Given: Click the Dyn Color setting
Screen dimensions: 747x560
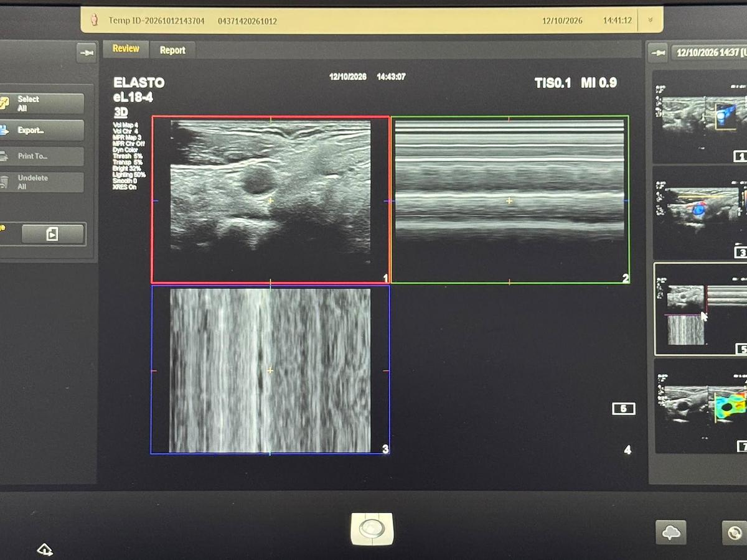Looking at the screenshot, I should (126, 150).
